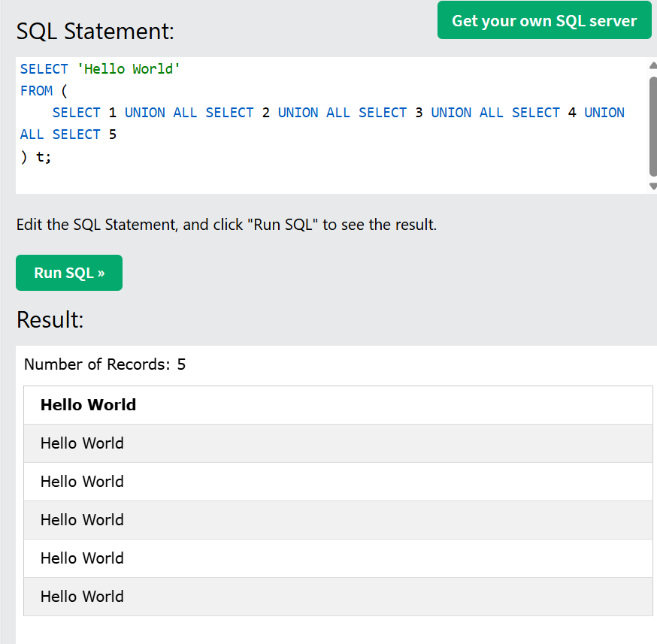Click the first-line SELECT keyword in the editor
657x644 pixels.
(x=44, y=69)
